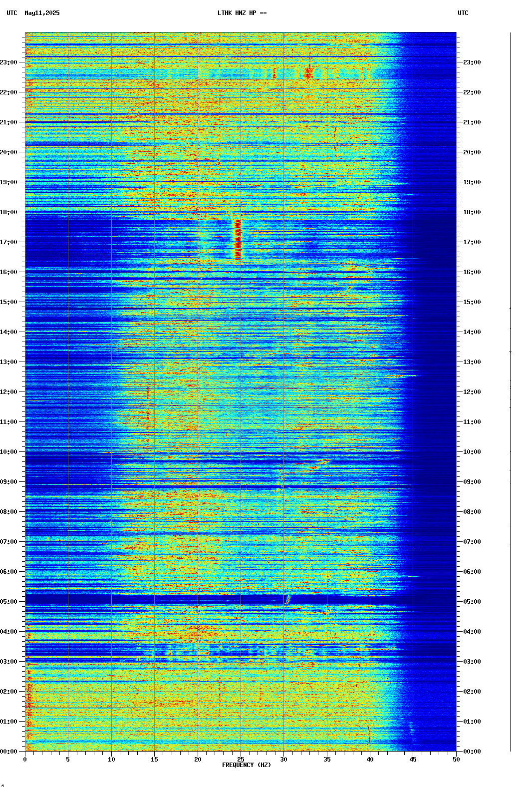Click the 15 Hz tick label

pyautogui.click(x=154, y=760)
